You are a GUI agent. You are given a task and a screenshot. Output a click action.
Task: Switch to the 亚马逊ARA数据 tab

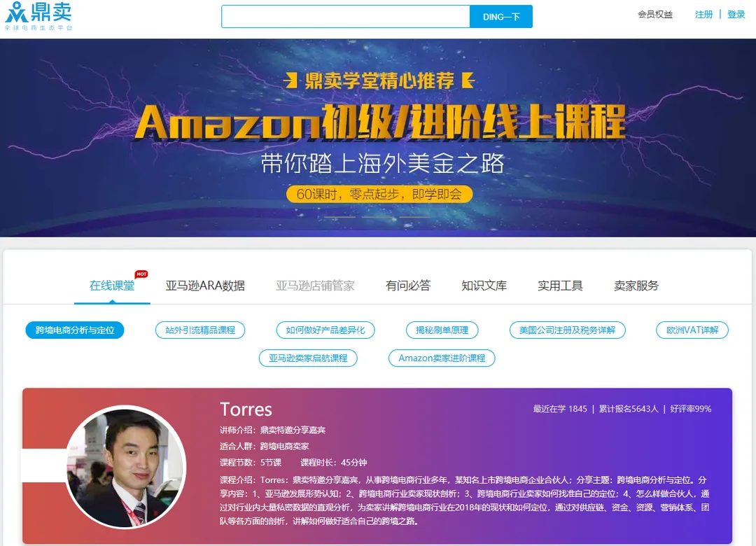(x=205, y=286)
